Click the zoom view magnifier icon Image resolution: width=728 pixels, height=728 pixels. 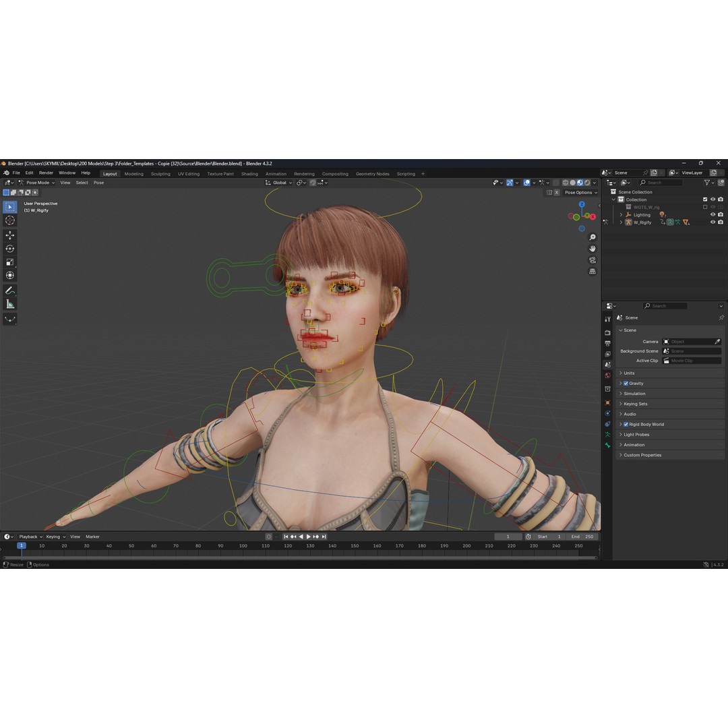tap(593, 237)
